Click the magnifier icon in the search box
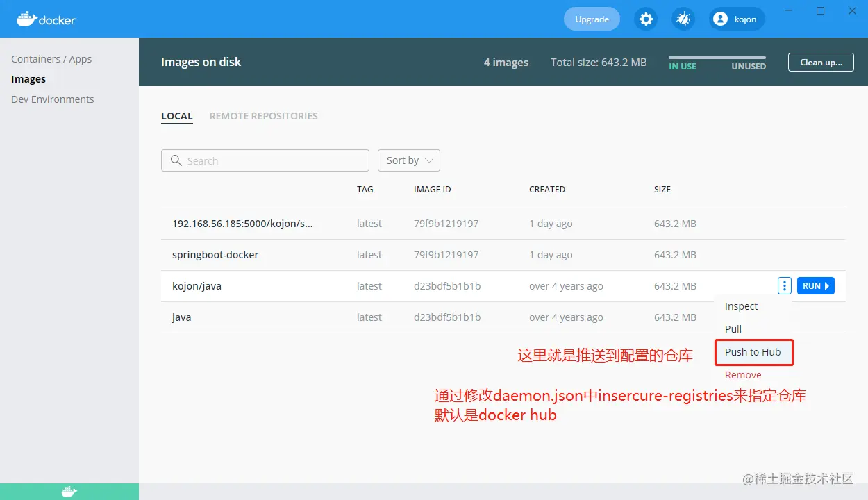Screen dimensions: 868x500 (176, 160)
